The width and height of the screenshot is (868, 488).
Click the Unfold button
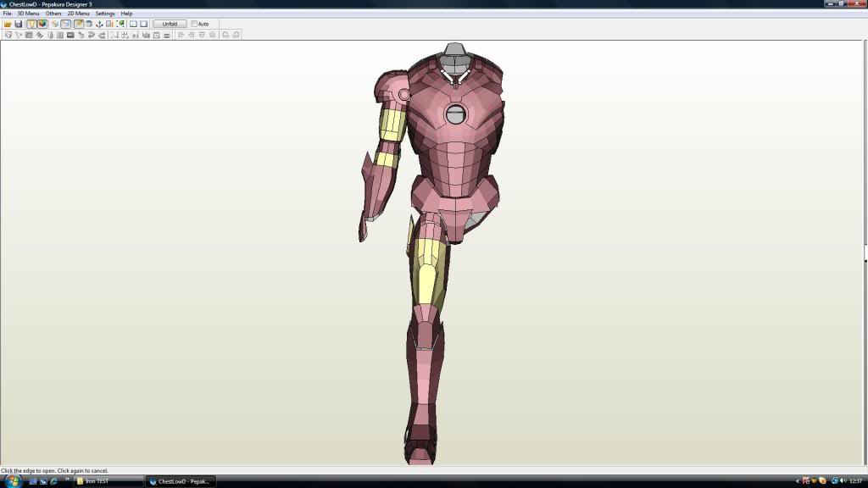(170, 24)
